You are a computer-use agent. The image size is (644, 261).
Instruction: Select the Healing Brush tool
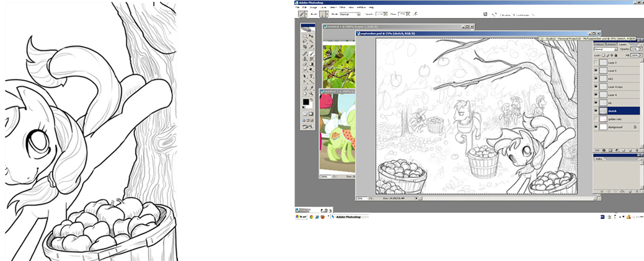pyautogui.click(x=305, y=53)
